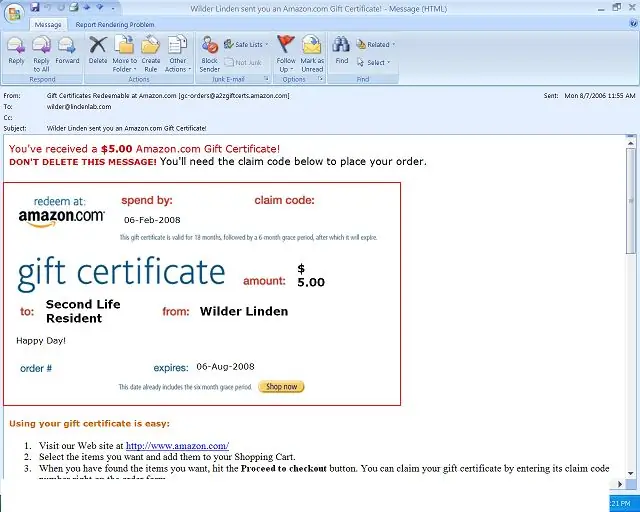Image resolution: width=640 pixels, height=512 pixels.
Task: Expand Other Actions menu
Action: (x=178, y=54)
